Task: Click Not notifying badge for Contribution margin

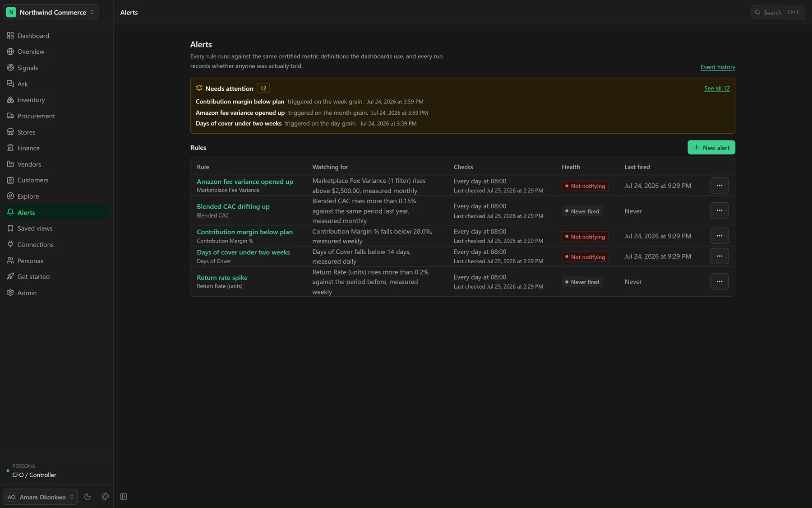Action: pos(585,237)
